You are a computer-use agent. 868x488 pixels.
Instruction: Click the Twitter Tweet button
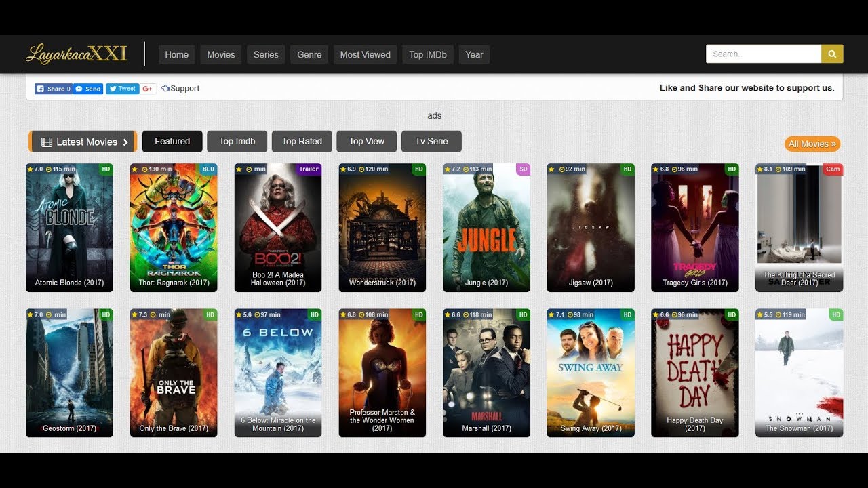(x=123, y=89)
